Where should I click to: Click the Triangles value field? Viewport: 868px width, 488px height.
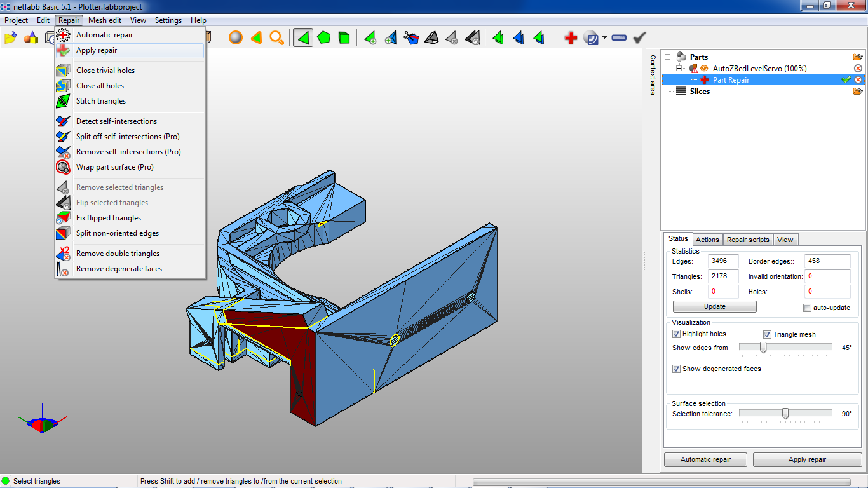[x=724, y=276]
